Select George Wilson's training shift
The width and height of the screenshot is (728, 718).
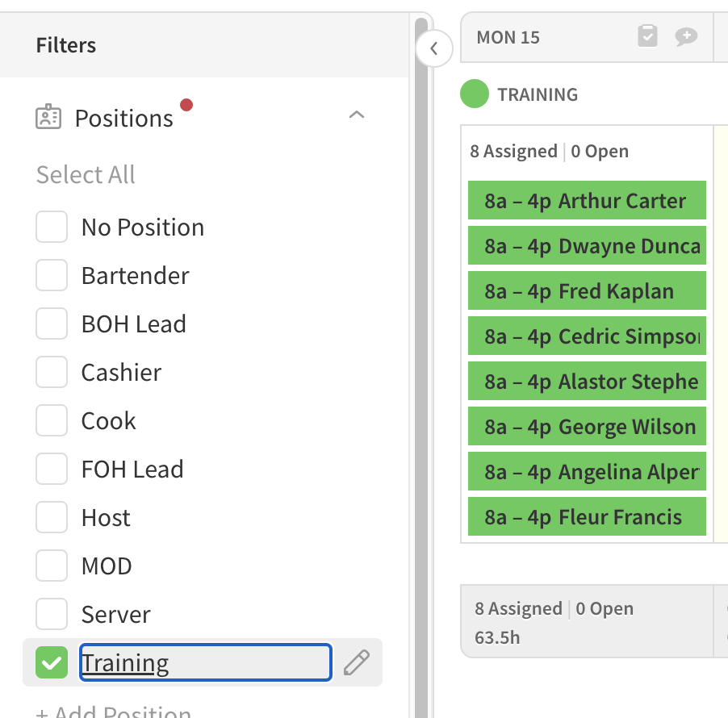click(x=586, y=427)
